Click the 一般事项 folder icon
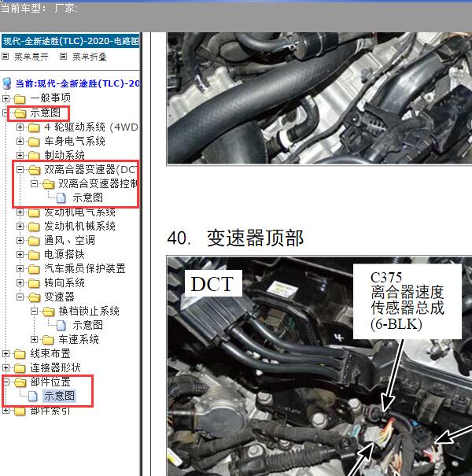This screenshot has width=472, height=476. 20,98
